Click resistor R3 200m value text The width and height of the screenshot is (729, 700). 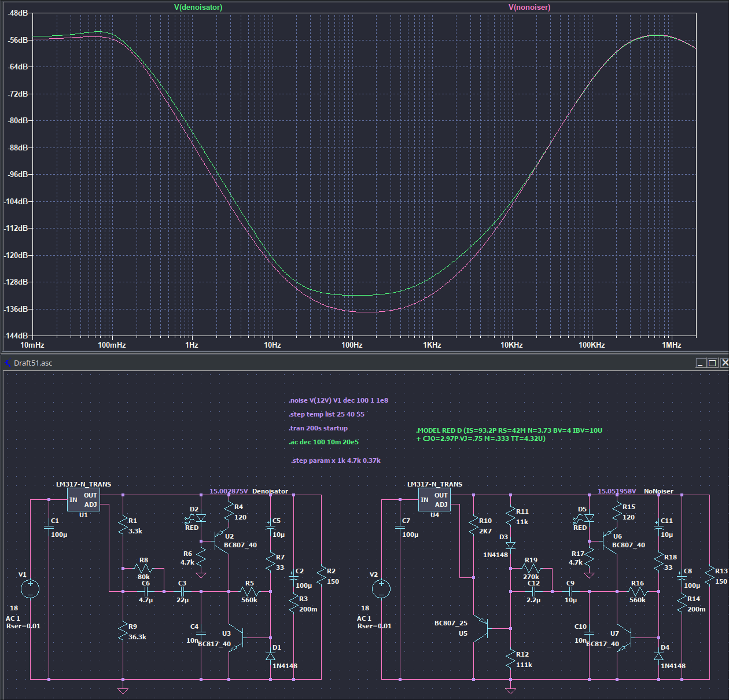308,609
